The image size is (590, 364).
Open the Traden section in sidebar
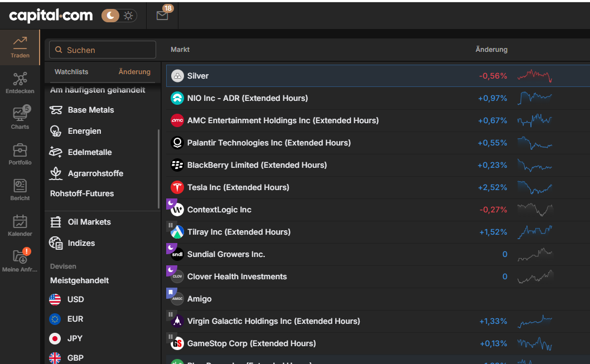(x=20, y=47)
